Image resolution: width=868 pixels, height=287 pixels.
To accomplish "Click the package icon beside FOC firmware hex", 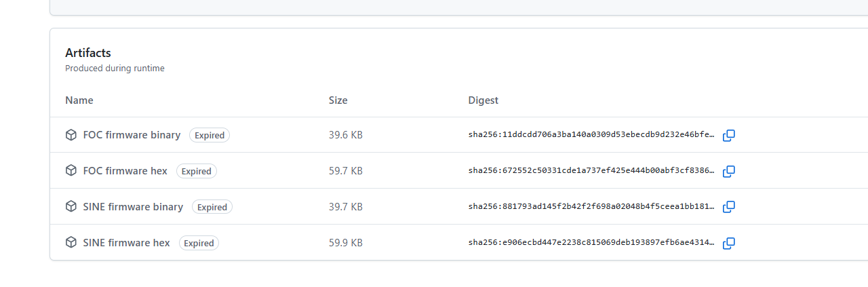I will pos(71,171).
